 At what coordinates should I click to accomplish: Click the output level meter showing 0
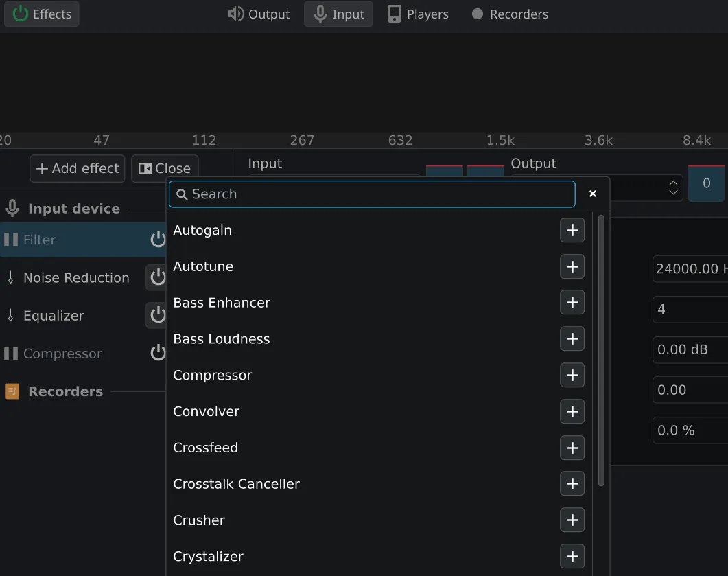pos(706,183)
